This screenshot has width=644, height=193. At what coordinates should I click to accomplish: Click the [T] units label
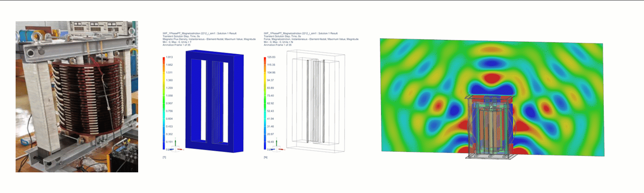(164, 157)
